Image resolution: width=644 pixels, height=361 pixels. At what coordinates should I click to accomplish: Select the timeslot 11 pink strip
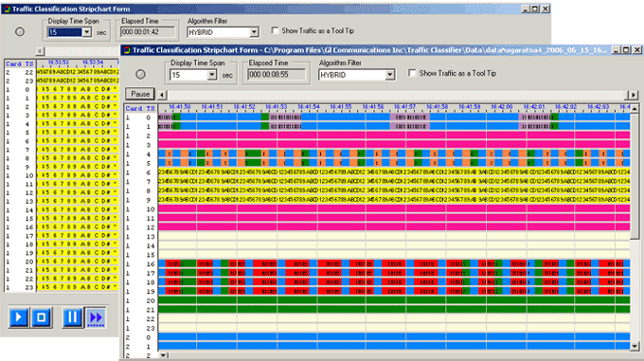(x=394, y=218)
